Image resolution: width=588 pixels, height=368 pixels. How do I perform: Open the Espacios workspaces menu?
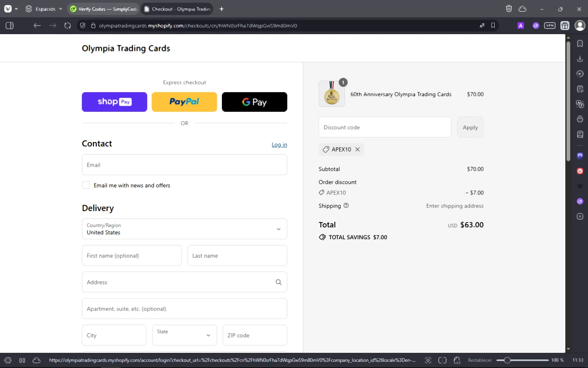tap(43, 9)
